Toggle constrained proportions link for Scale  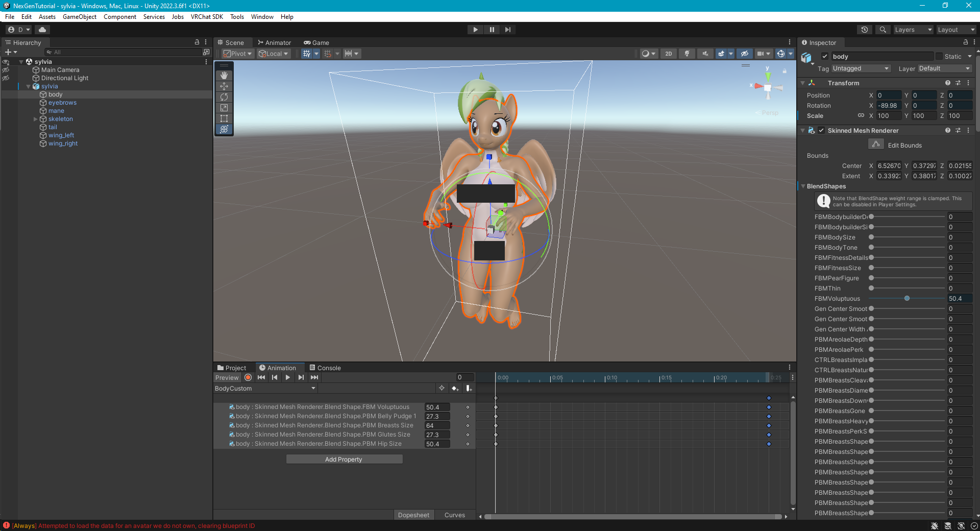[x=861, y=115]
